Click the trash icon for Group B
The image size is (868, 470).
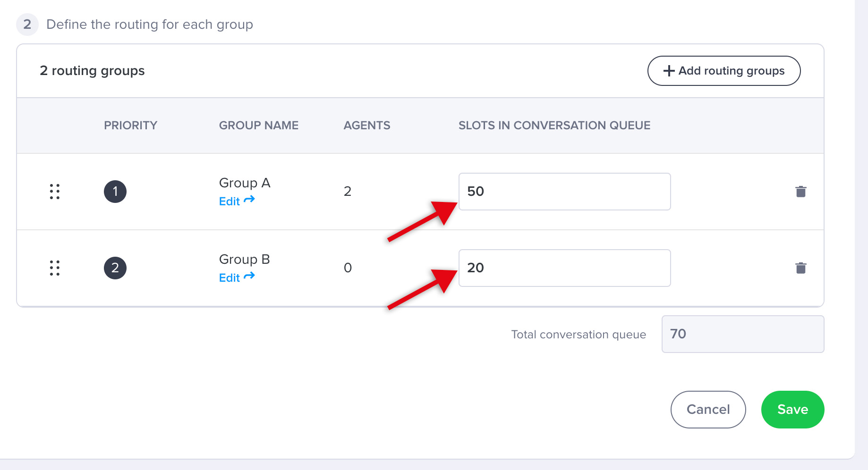pyautogui.click(x=800, y=268)
